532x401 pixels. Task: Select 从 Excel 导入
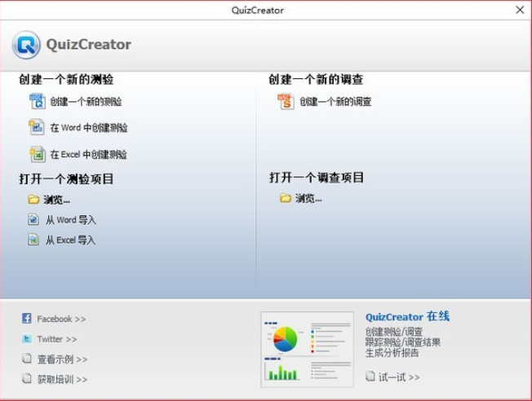tap(70, 240)
